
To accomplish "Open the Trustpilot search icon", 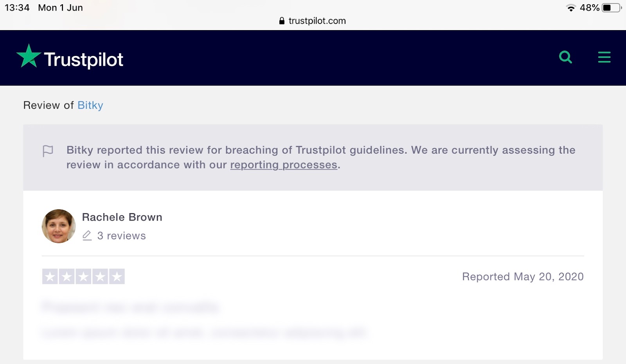I will 565,57.
